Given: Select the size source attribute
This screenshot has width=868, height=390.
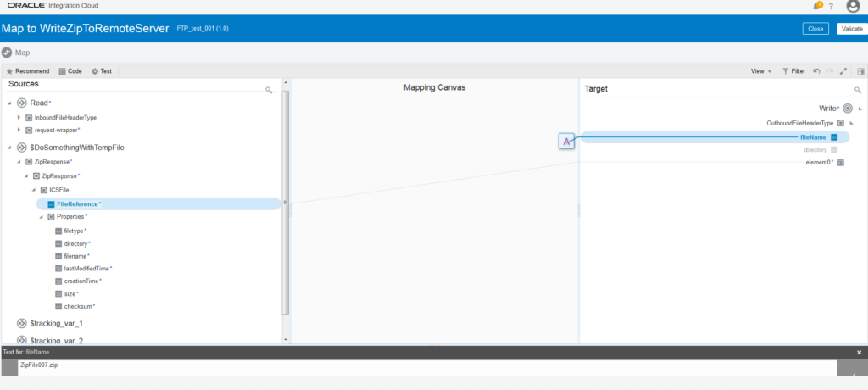Looking at the screenshot, I should (x=70, y=294).
